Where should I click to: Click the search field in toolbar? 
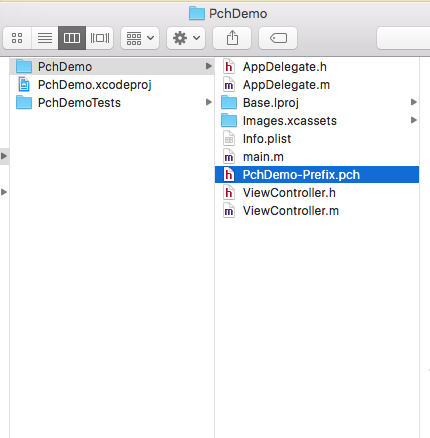[403, 38]
